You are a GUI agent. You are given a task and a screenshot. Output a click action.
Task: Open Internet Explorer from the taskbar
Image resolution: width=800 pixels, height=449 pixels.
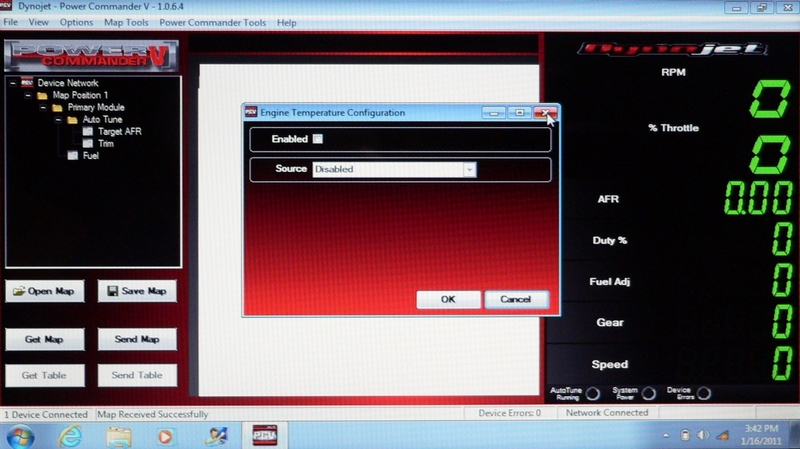tap(70, 436)
